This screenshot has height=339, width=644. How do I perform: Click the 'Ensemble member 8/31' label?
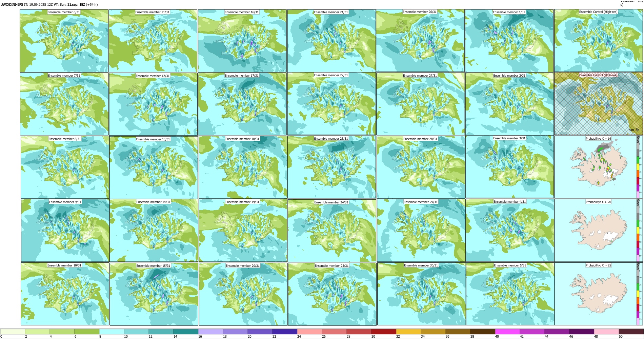pyautogui.click(x=65, y=139)
